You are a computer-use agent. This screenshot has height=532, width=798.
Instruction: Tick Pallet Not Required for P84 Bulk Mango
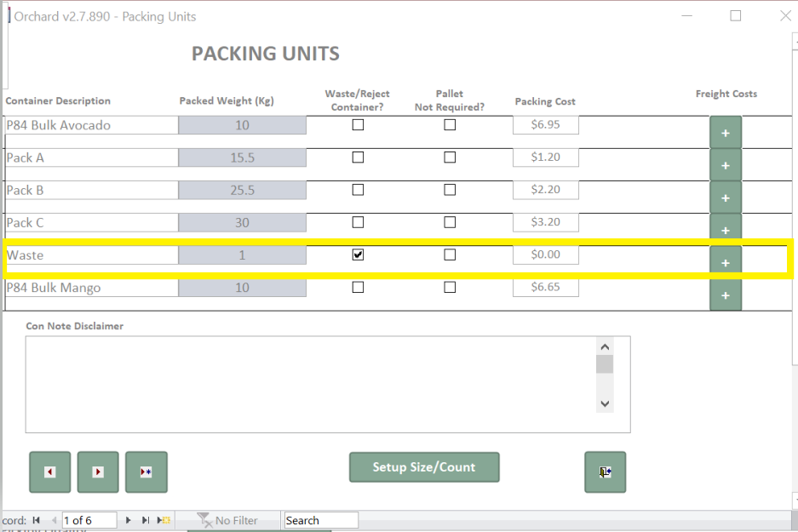pos(450,288)
